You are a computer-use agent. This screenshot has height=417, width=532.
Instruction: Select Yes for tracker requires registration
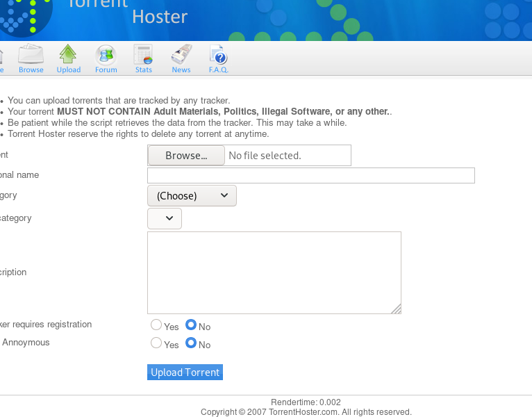pyautogui.click(x=156, y=325)
